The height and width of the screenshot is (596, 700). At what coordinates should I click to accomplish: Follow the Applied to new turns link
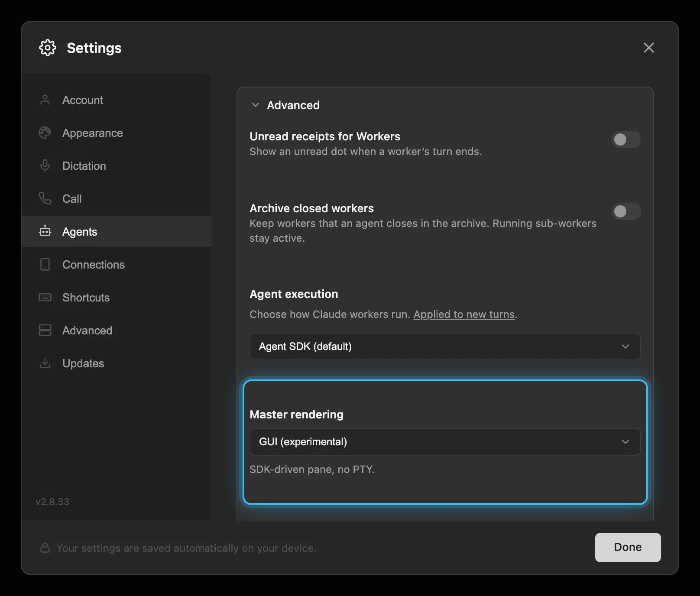[464, 314]
